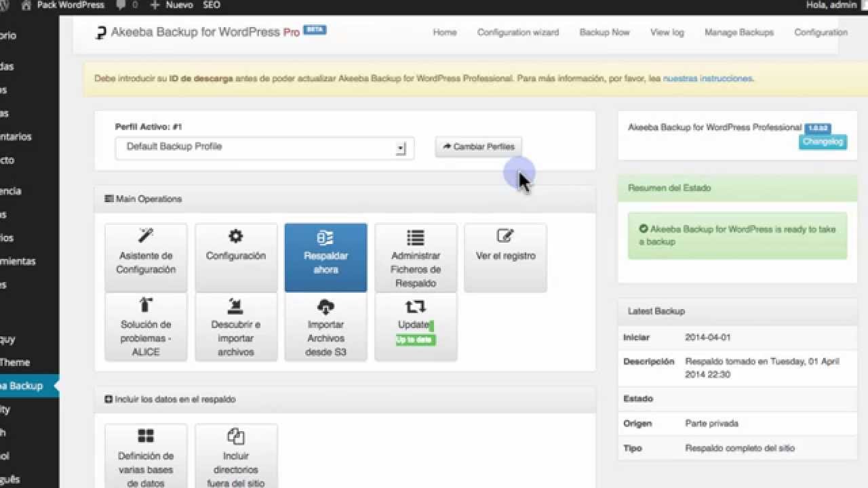Screen dimensions: 868x488
Task: Open Importar Archivos desde S3 tile
Action: coord(325,327)
